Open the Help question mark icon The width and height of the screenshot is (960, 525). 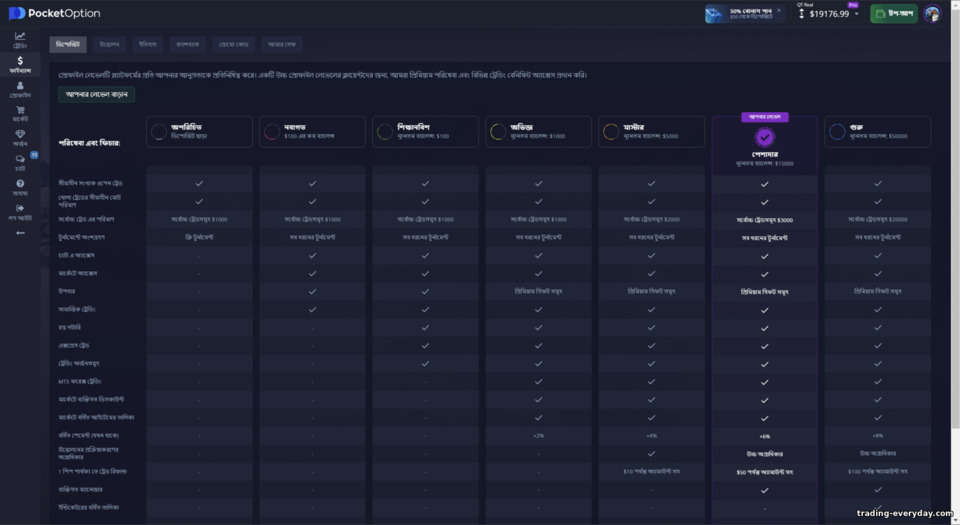point(20,184)
